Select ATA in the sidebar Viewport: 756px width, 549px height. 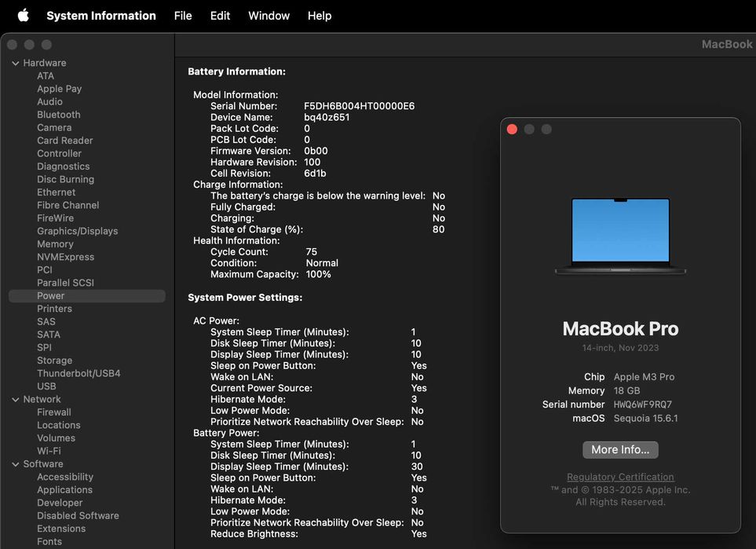46,75
